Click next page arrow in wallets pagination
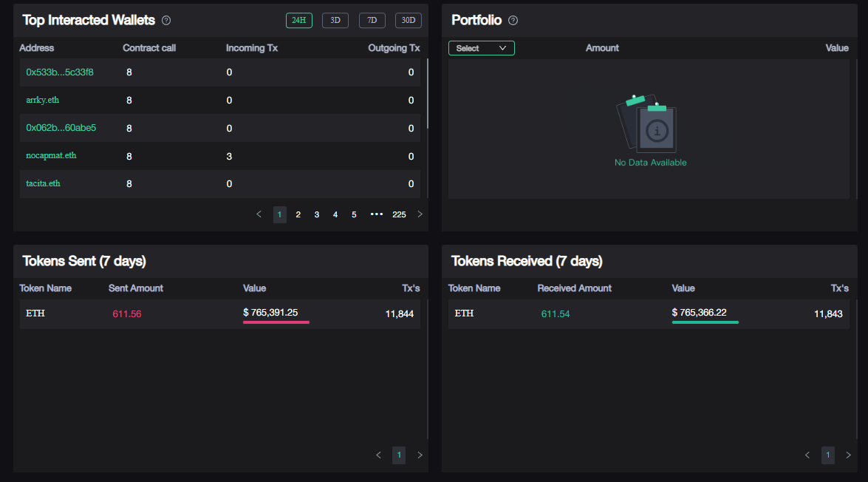 point(420,214)
